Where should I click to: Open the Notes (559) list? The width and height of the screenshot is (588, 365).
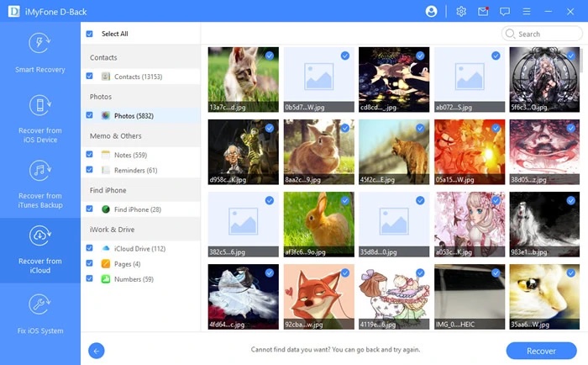pyautogui.click(x=130, y=155)
